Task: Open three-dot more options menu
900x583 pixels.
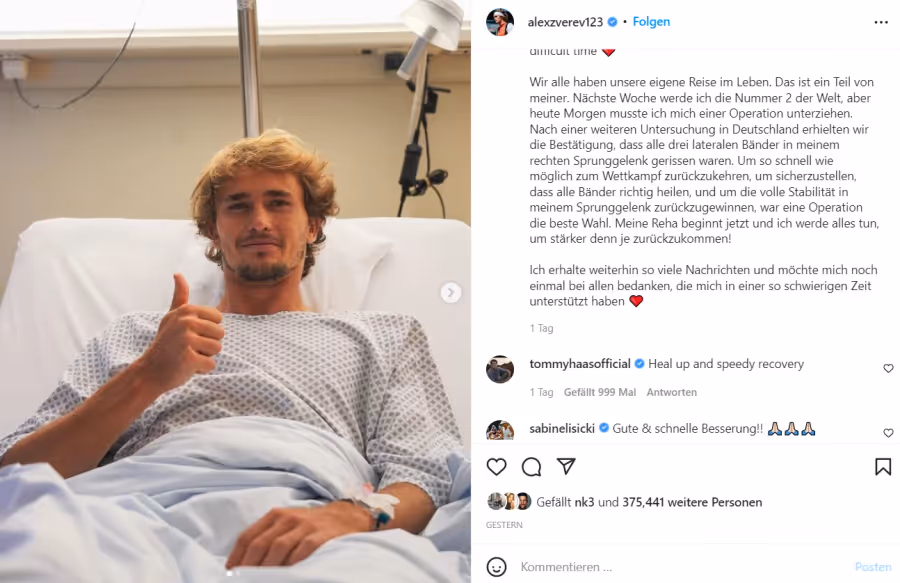Action: [x=881, y=22]
